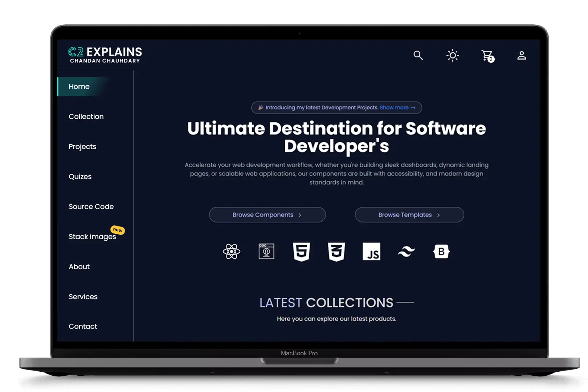Image resolution: width=588 pixels, height=392 pixels.
Task: Click the HTML5 shield icon
Action: (301, 252)
